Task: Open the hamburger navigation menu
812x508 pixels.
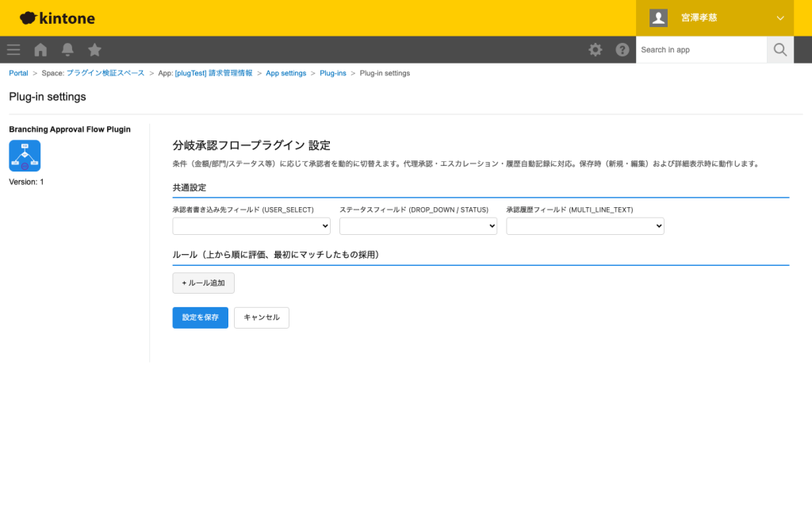Action: [13, 49]
